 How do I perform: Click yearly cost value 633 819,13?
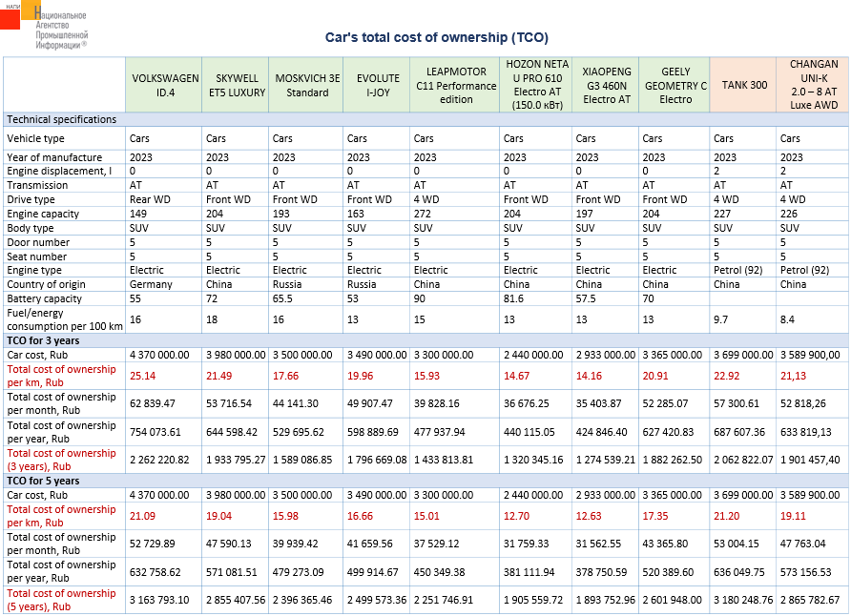[806, 432]
